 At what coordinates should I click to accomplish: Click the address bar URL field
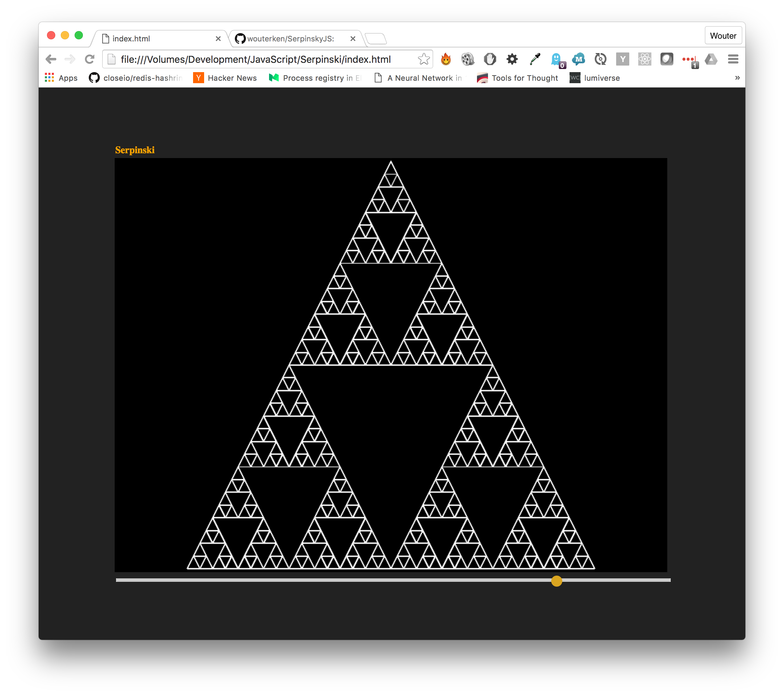tap(256, 59)
